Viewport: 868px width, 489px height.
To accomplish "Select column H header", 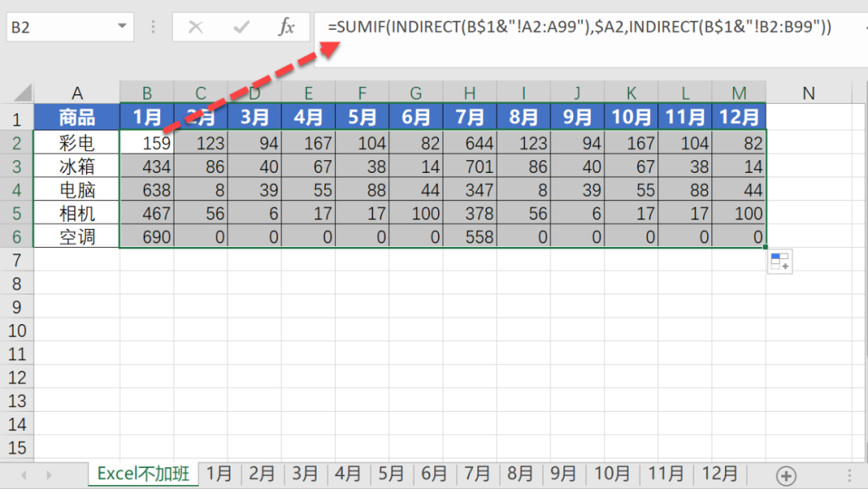I will pos(469,92).
